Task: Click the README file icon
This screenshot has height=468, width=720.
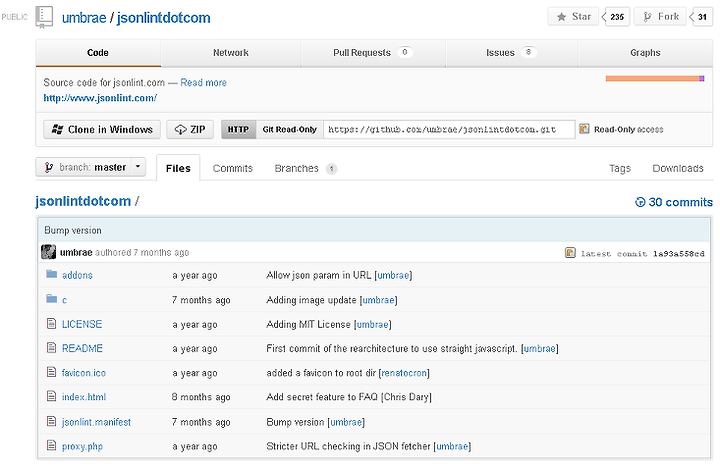Action: click(51, 348)
